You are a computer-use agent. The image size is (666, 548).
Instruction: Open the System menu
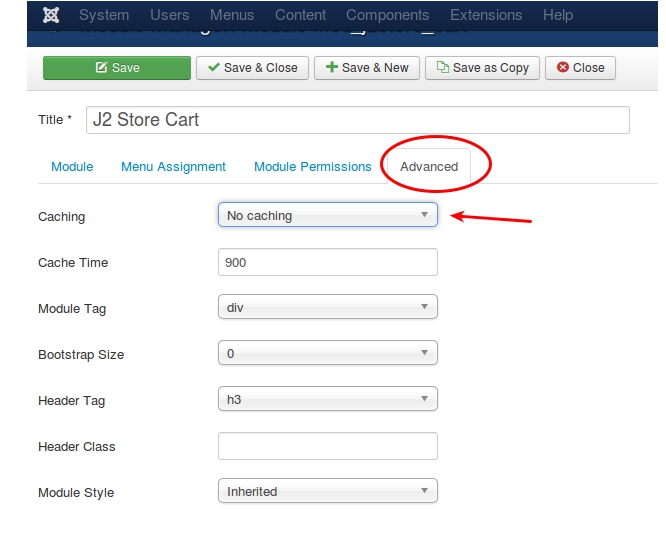[x=104, y=15]
